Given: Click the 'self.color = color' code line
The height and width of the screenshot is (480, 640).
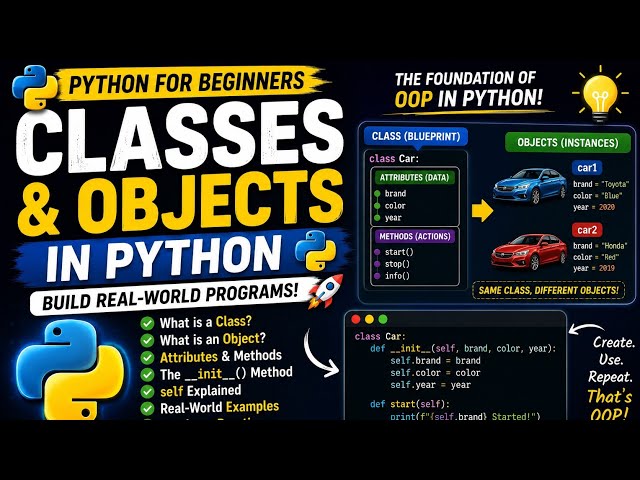Looking at the screenshot, I should 436,373.
